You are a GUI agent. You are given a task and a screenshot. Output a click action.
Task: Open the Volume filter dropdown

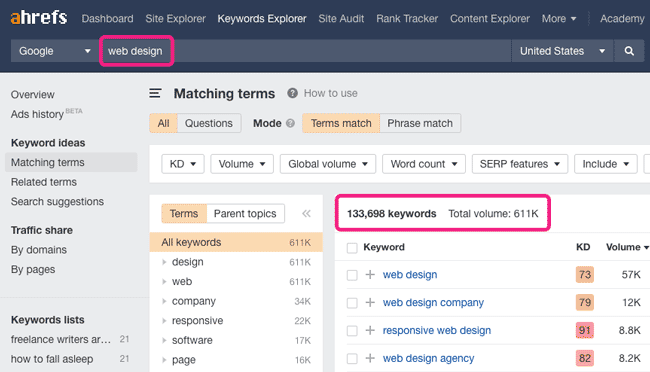pyautogui.click(x=242, y=164)
